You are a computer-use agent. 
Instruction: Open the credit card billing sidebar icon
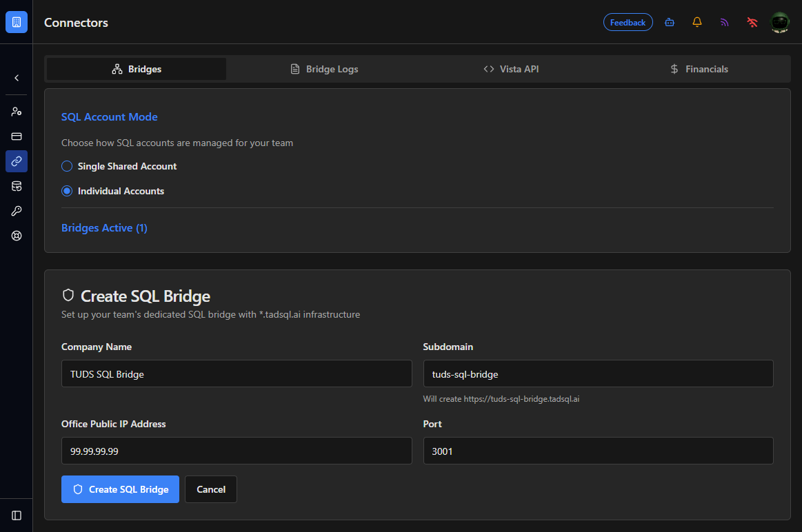tap(17, 136)
